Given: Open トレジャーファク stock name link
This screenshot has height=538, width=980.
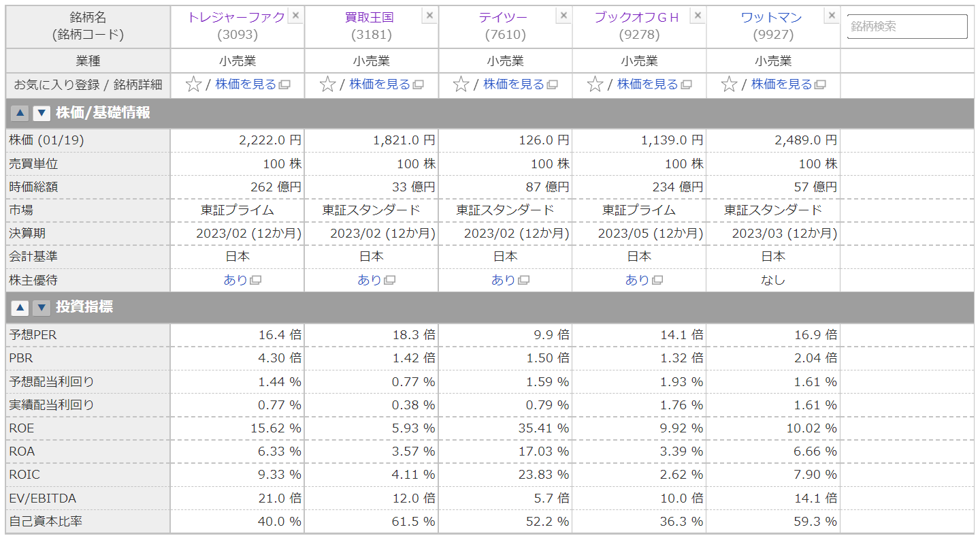Looking at the screenshot, I should tap(236, 18).
